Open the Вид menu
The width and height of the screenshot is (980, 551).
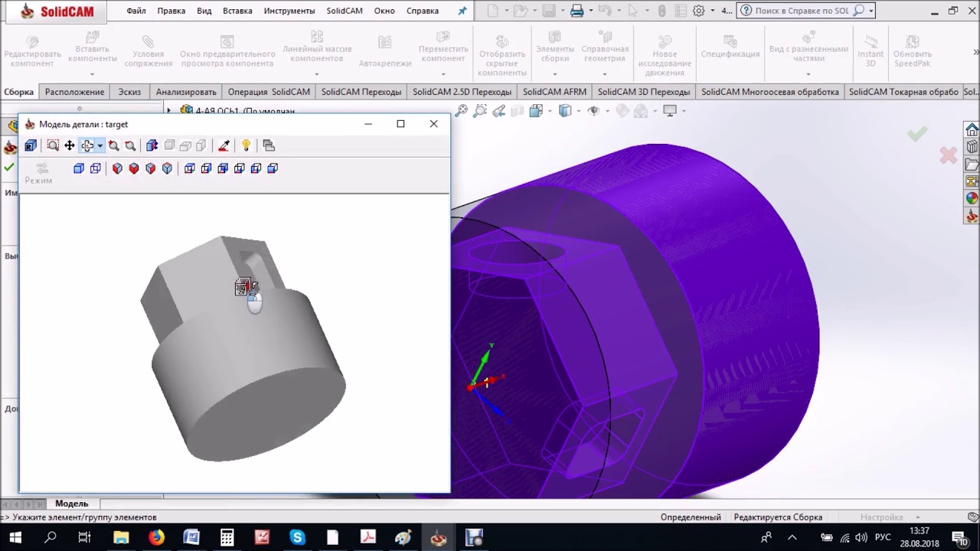click(204, 11)
